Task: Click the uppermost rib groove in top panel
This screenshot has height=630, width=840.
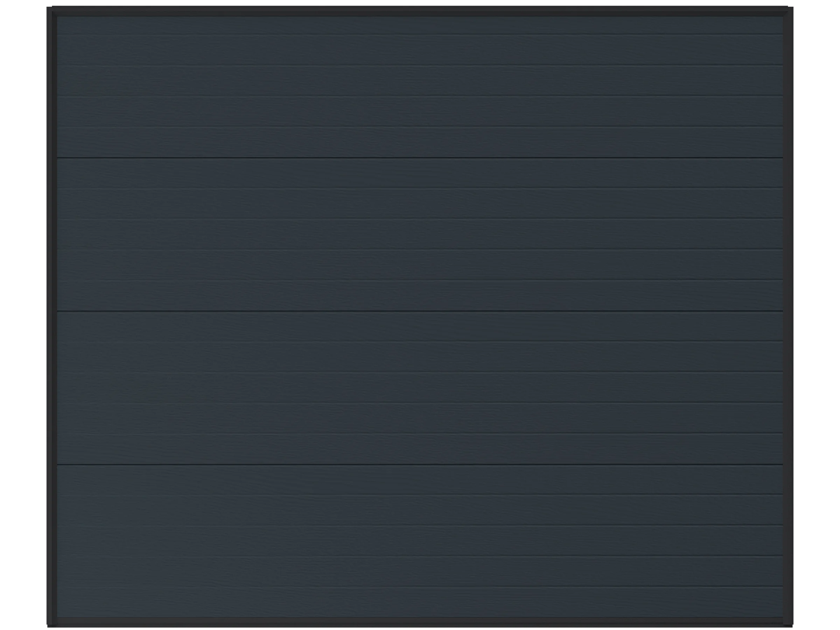Action: (420, 35)
